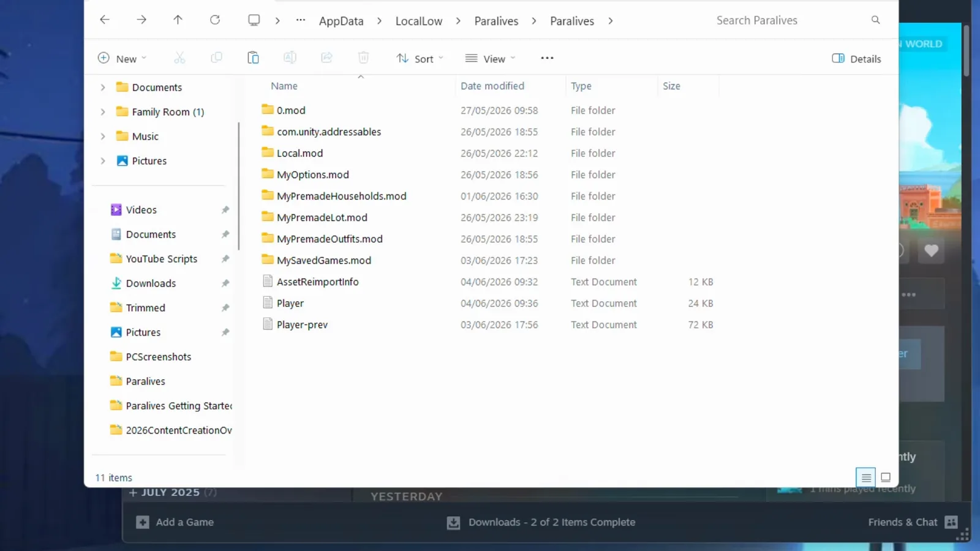Click the Share icon in the toolbar
980x551 pixels.
coord(326,58)
